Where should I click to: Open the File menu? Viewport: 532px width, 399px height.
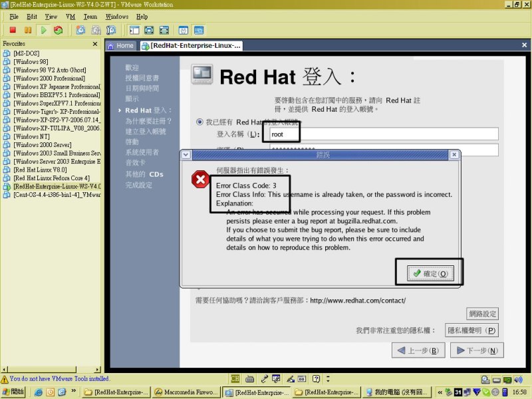(x=14, y=17)
